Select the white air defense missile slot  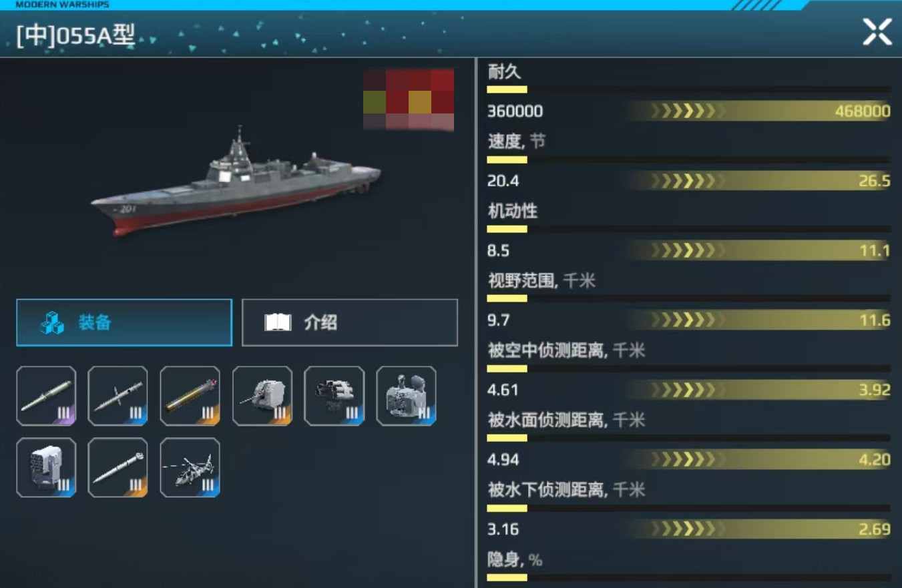pos(118,467)
